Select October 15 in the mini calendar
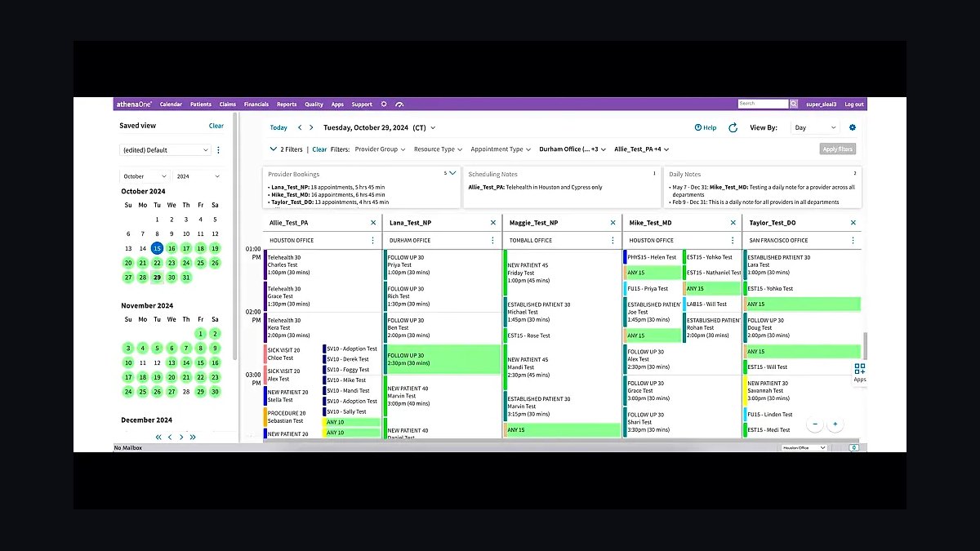 157,248
